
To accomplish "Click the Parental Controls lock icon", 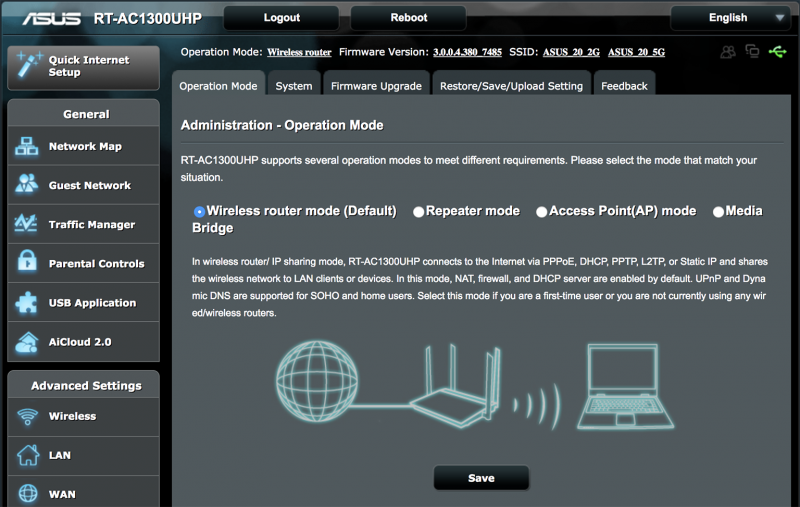I will (x=27, y=261).
